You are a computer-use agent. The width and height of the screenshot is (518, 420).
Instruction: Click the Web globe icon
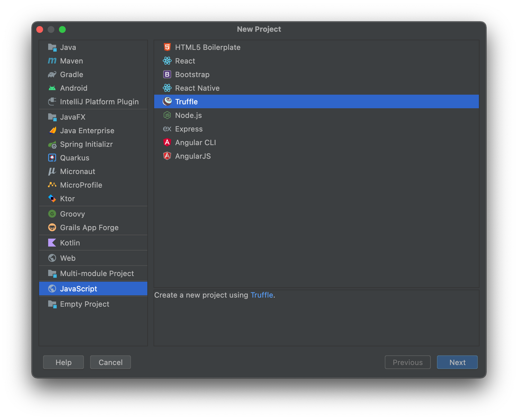(x=52, y=258)
